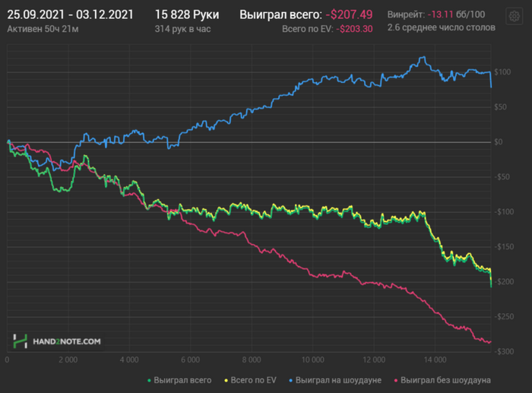
Task: Click the yellow legend dot for 'Всего по EV'
Action: pos(226,381)
